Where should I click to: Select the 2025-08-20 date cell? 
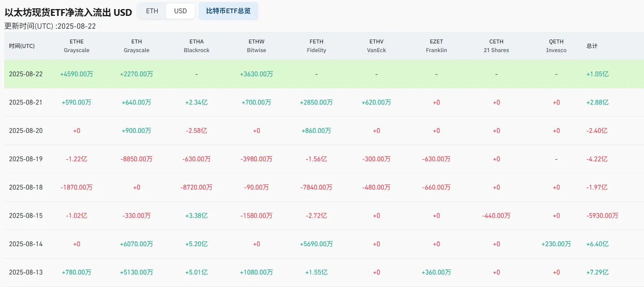coord(26,131)
